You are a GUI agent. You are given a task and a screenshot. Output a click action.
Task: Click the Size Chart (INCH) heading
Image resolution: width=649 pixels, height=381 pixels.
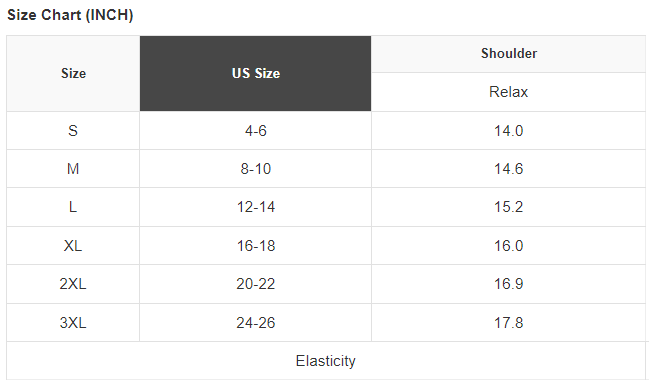(x=70, y=15)
